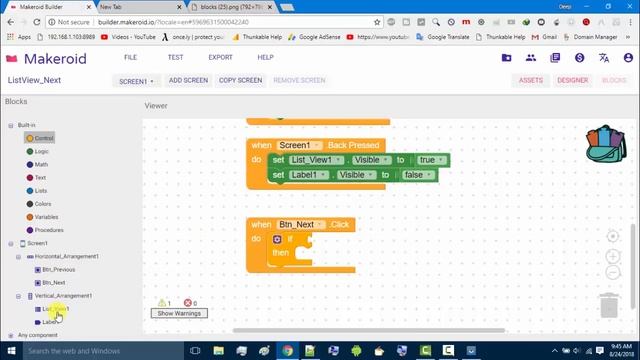Click the trash can in viewer

(x=609, y=305)
